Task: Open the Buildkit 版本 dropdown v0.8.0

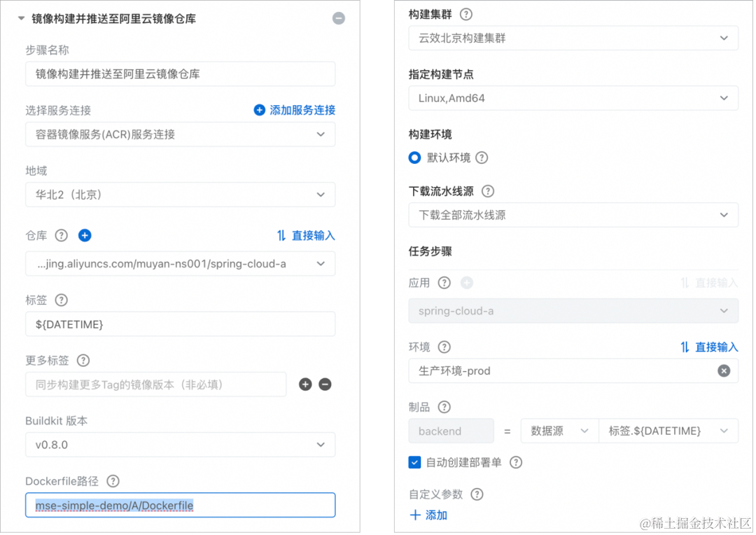Action: pyautogui.click(x=180, y=445)
